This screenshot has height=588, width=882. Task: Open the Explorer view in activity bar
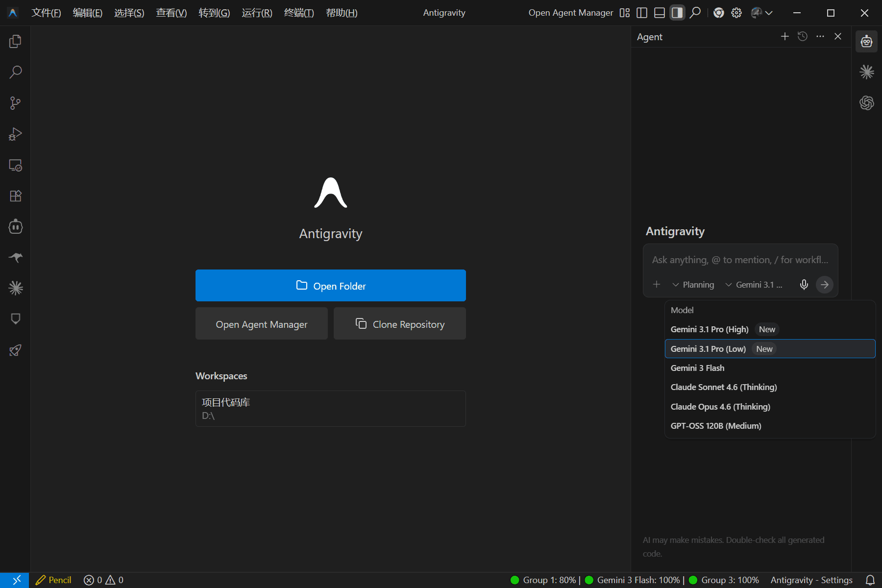pos(15,42)
